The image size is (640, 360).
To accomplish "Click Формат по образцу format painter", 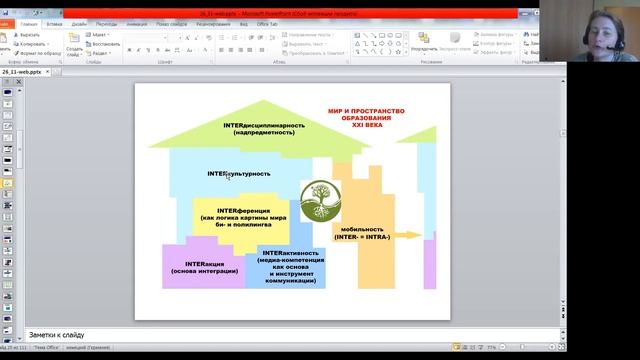I will point(37,53).
